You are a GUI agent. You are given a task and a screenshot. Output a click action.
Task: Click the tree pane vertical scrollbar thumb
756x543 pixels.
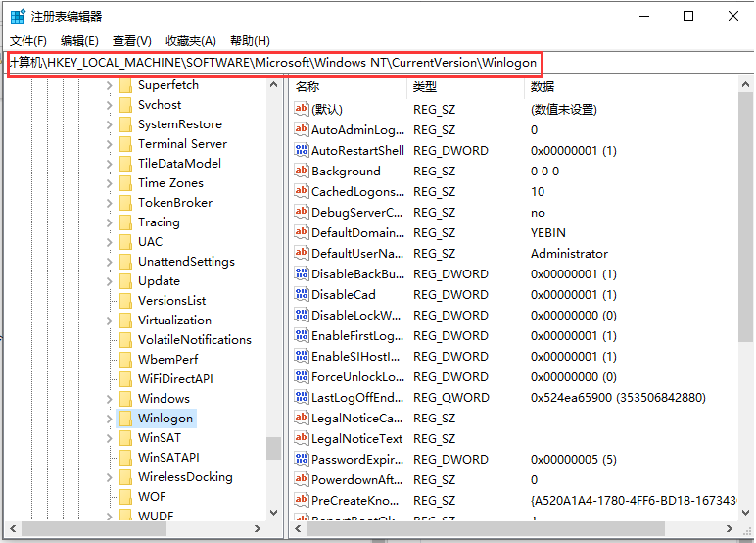273,447
